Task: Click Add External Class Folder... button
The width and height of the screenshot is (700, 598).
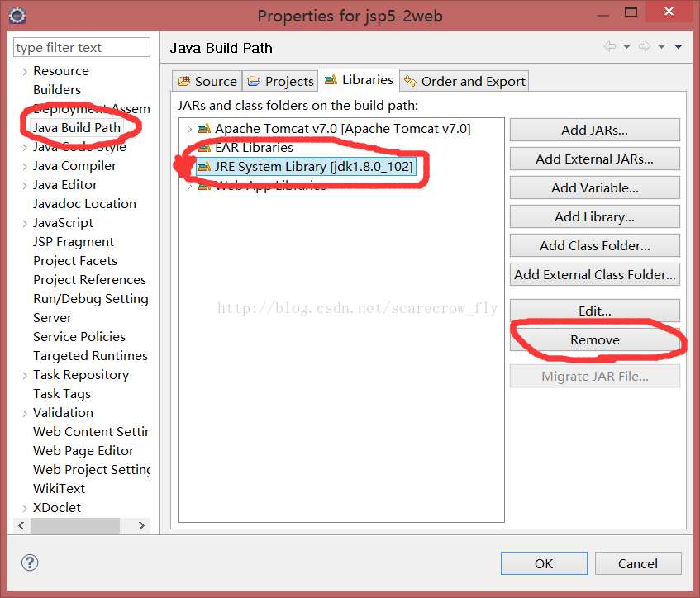Action: pos(595,274)
